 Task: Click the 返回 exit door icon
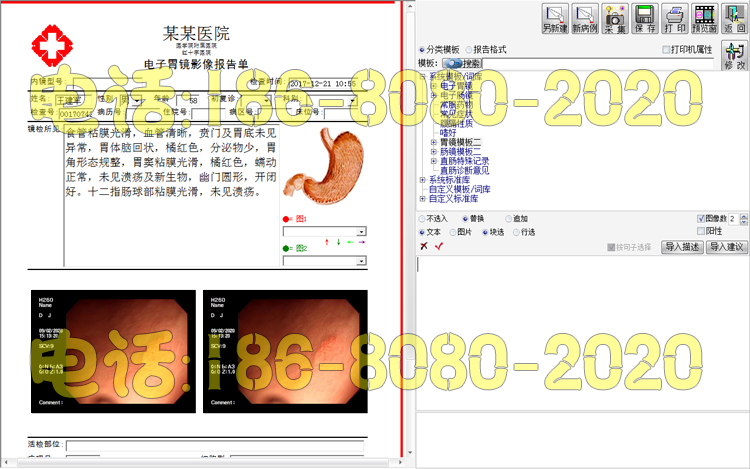click(735, 19)
